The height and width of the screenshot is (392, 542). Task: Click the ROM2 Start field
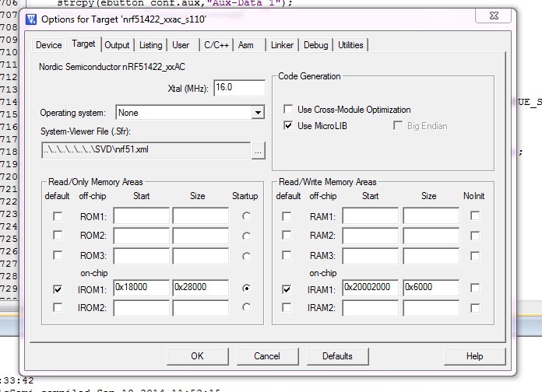(x=142, y=236)
